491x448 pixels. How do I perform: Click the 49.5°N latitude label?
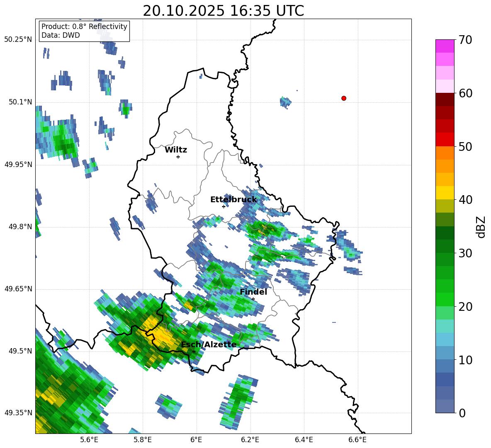point(20,351)
